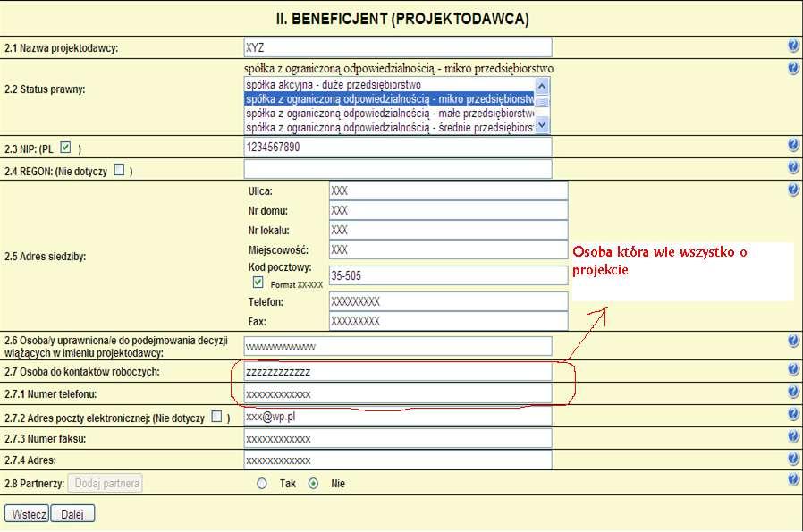The image size is (803, 532).
Task: Open help icon for 2.8 Partnerzy
Action: pyautogui.click(x=793, y=479)
